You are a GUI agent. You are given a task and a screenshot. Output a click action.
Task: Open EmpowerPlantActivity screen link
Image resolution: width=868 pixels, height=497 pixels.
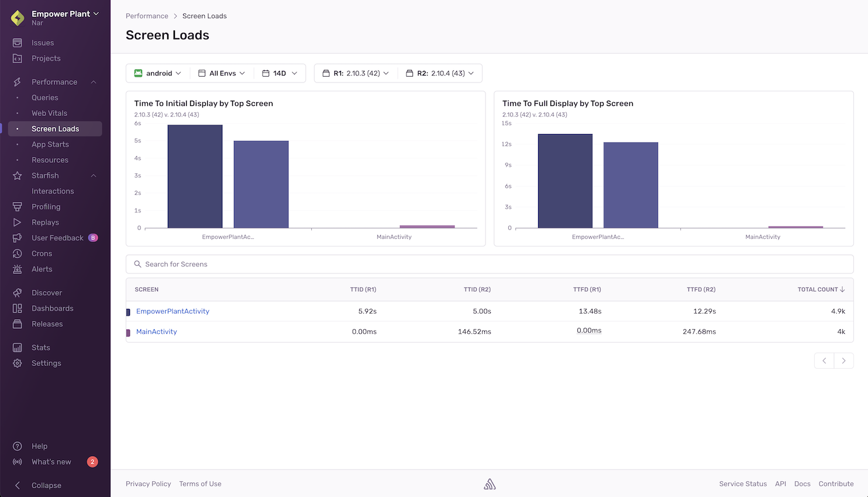point(173,311)
